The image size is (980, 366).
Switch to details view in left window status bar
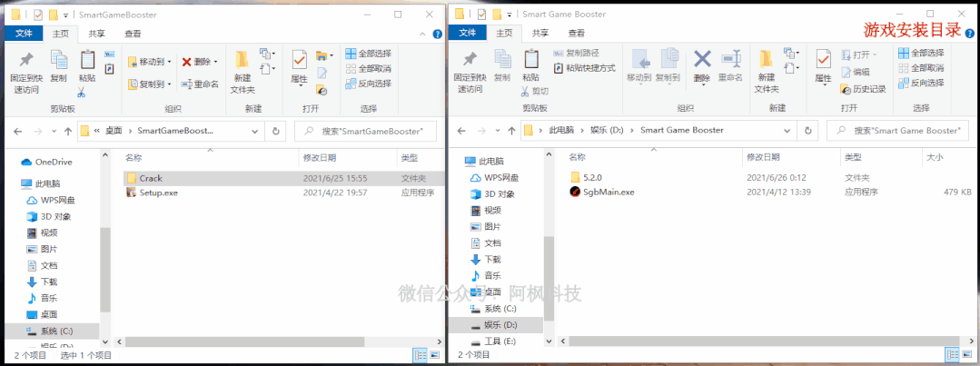click(421, 355)
